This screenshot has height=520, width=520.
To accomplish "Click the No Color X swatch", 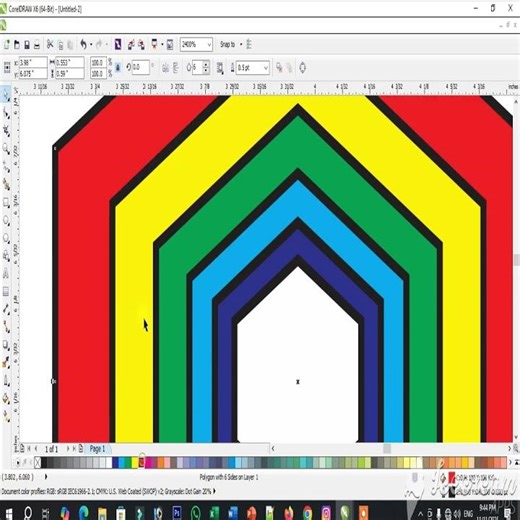I will pos(38,462).
